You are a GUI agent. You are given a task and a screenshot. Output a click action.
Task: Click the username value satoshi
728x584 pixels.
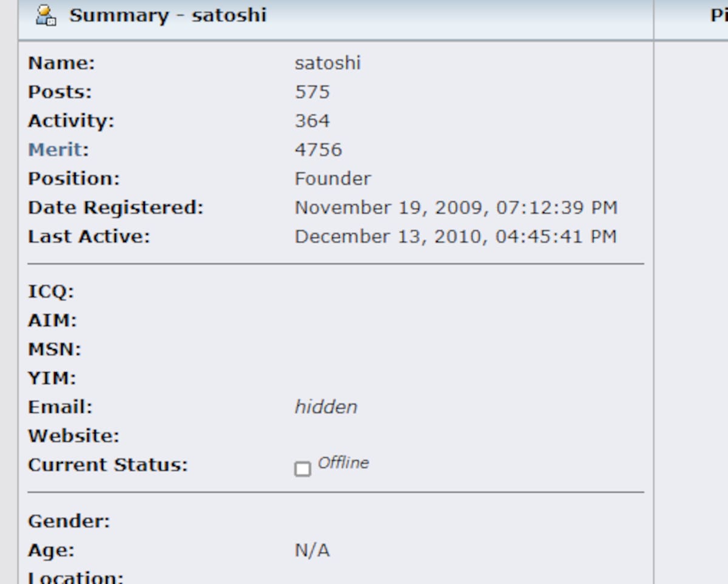pos(328,63)
